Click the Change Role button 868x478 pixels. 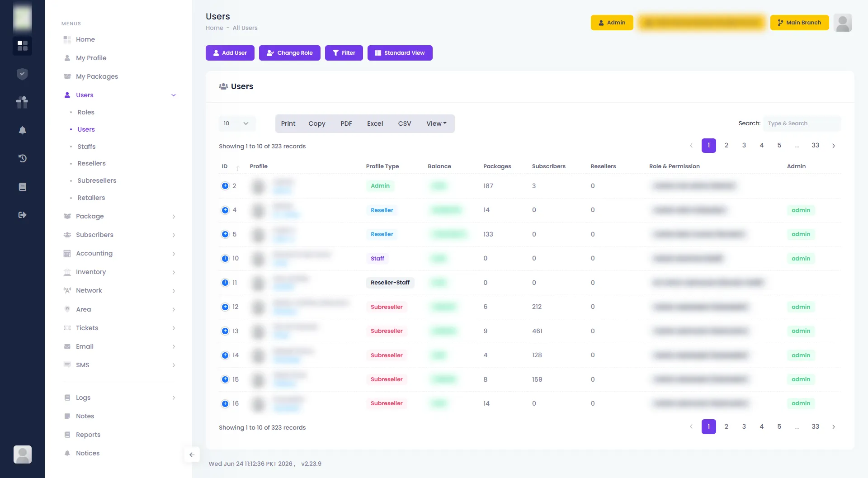(289, 53)
